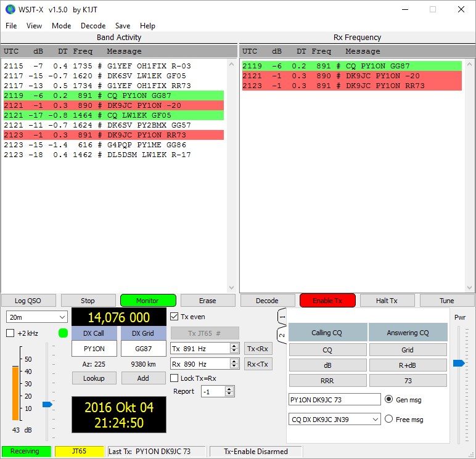Click the JT65 mode status label
476x459 pixels.
click(x=80, y=452)
